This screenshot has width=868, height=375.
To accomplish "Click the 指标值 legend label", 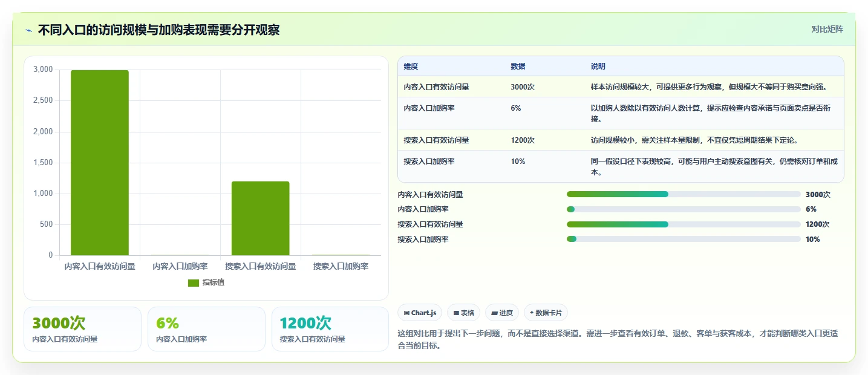I will [214, 282].
